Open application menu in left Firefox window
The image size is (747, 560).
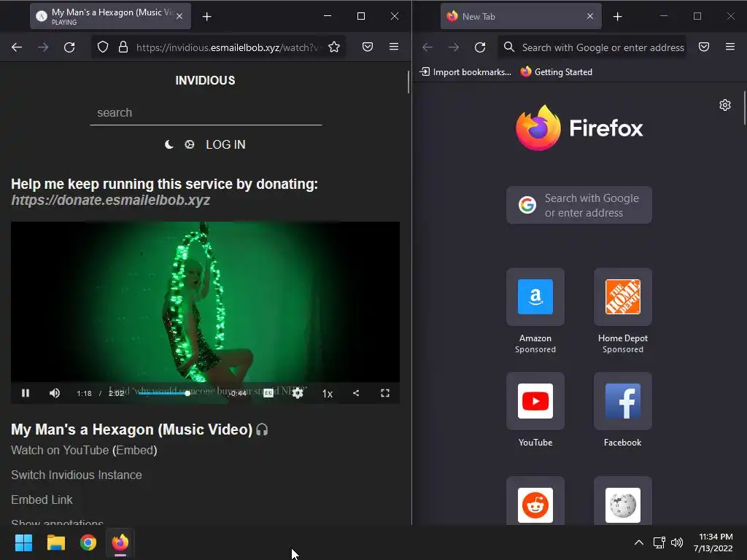pyautogui.click(x=394, y=47)
